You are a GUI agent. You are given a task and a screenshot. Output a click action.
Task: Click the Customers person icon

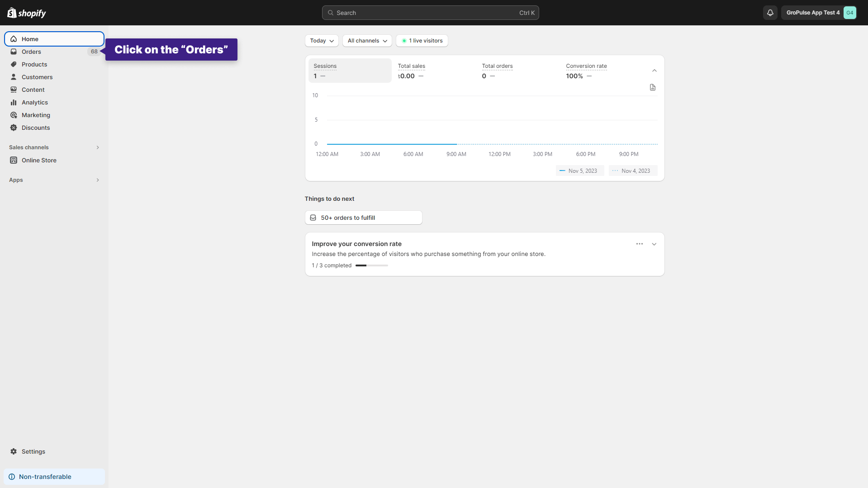[x=14, y=77]
